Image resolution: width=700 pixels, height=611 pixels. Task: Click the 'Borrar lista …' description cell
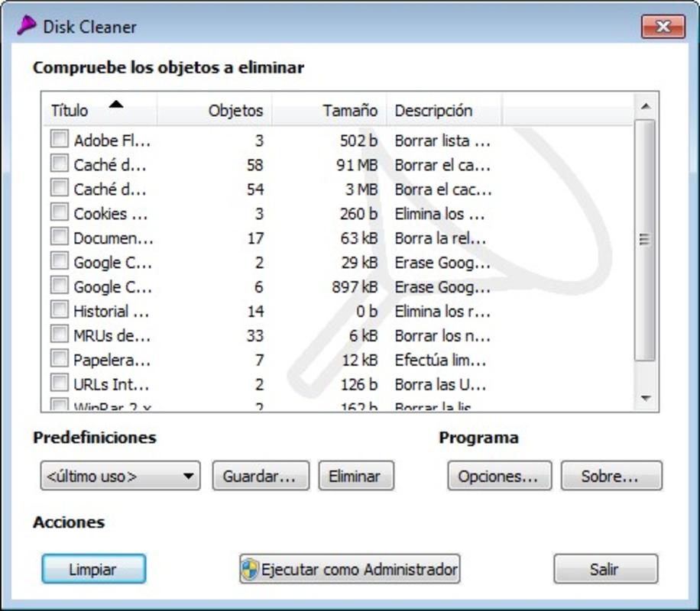pyautogui.click(x=442, y=141)
